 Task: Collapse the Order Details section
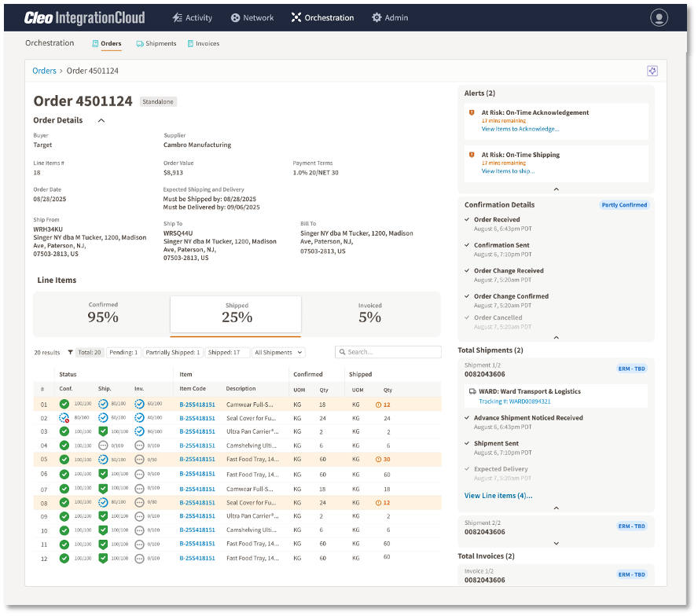click(101, 120)
